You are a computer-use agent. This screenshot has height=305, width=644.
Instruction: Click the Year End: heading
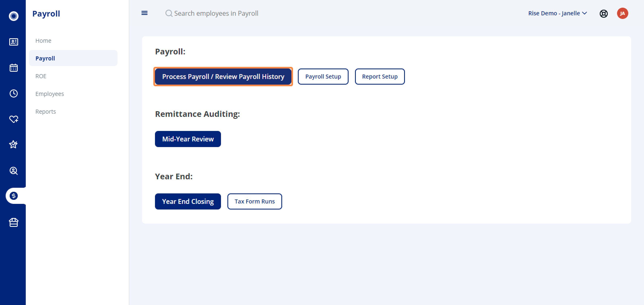pos(173,176)
